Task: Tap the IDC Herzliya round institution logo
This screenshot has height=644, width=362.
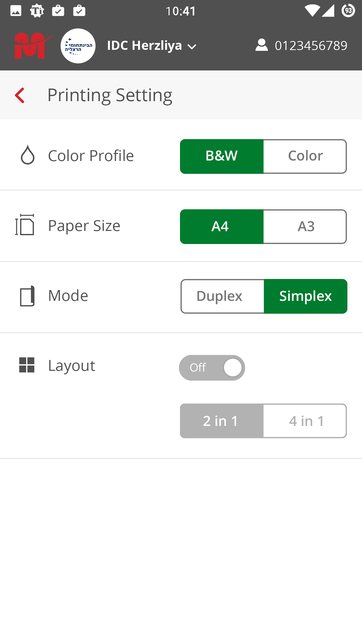Action: [78, 46]
